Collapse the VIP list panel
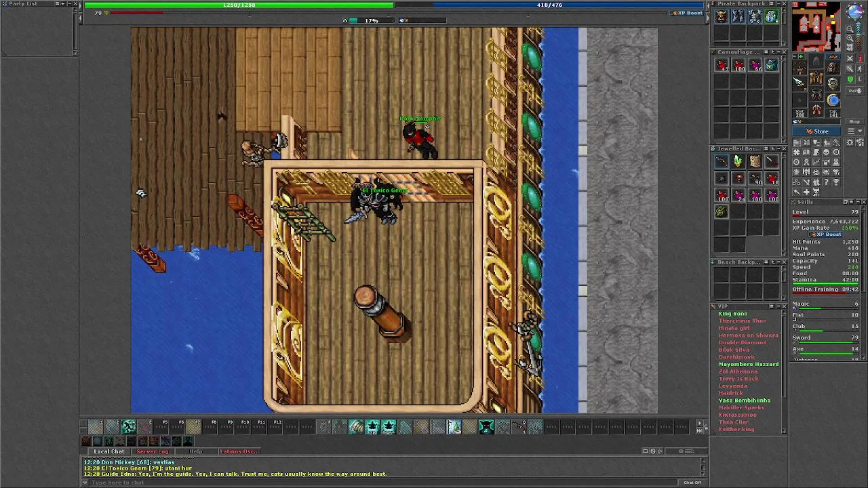The width and height of the screenshot is (868, 488). [x=778, y=306]
